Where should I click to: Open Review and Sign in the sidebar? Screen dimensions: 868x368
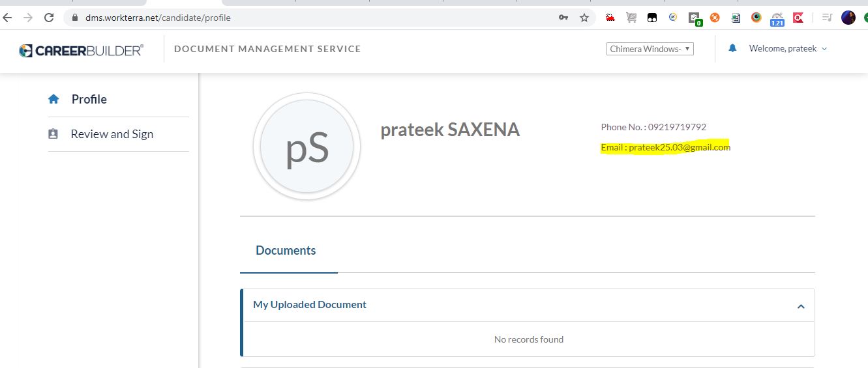[x=112, y=134]
